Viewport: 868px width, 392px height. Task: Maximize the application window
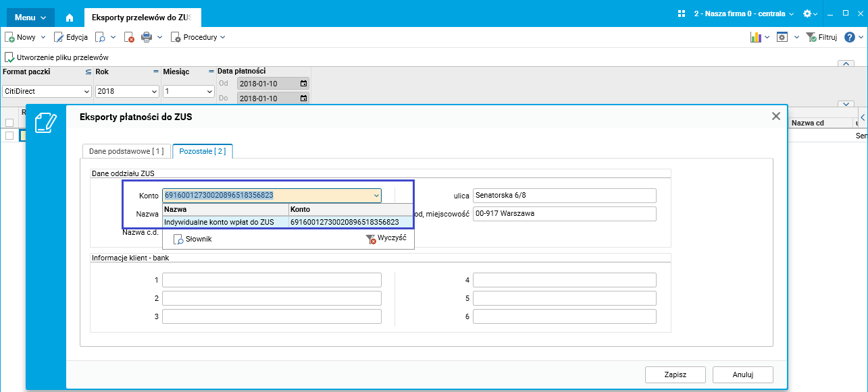click(x=845, y=13)
